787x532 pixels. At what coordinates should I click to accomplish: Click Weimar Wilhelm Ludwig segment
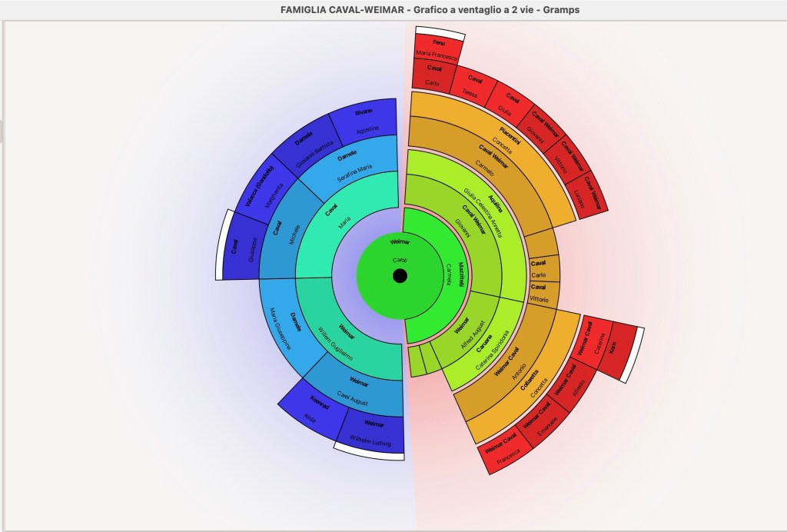(x=370, y=432)
